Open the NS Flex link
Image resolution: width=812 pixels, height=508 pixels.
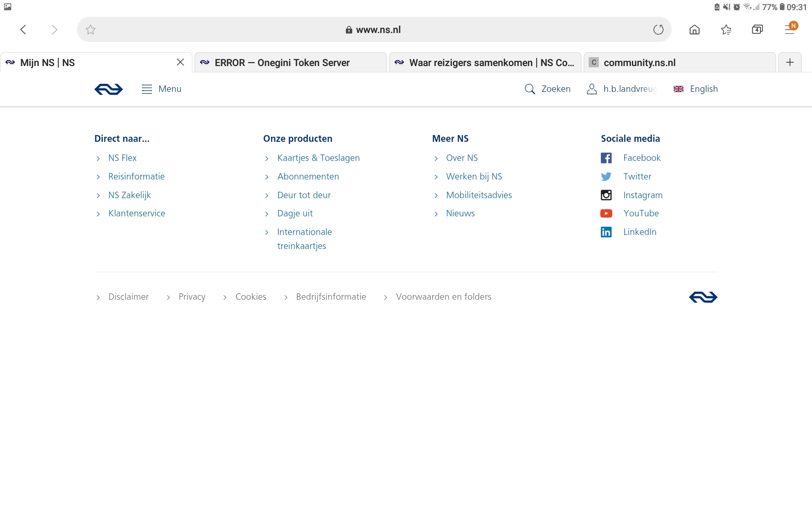[x=122, y=158]
